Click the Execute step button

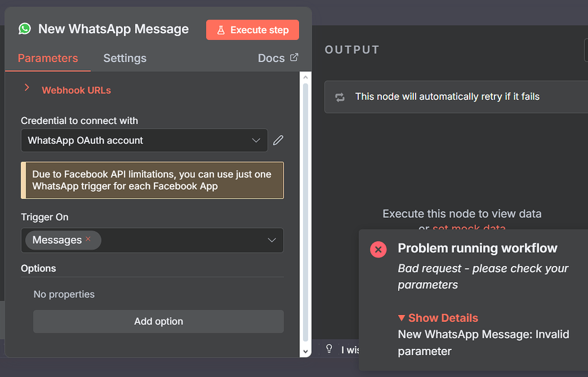(x=253, y=29)
